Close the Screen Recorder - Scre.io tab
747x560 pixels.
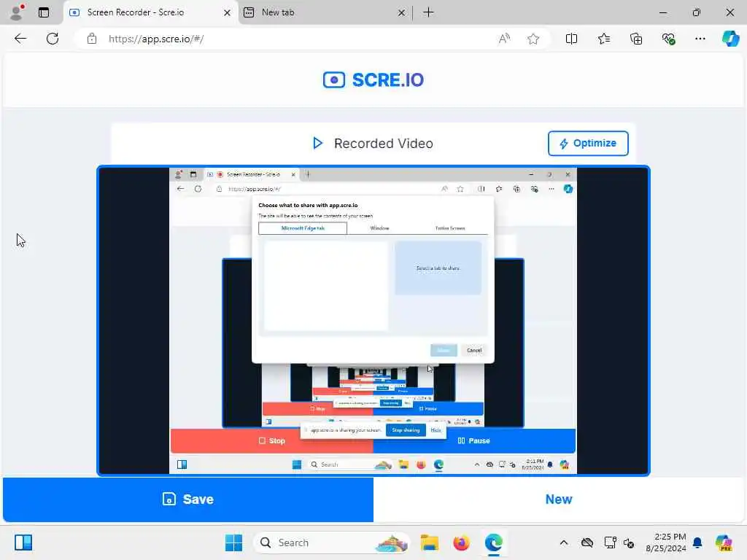click(x=228, y=13)
